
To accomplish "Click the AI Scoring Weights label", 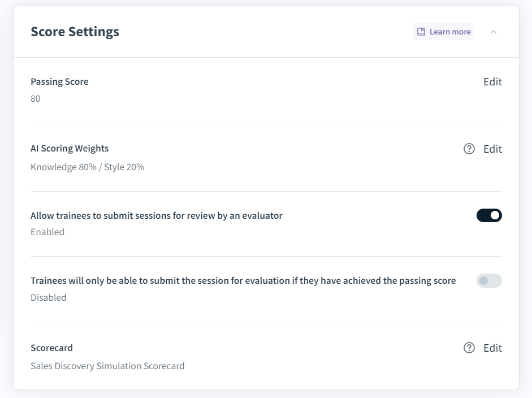I will (x=70, y=149).
